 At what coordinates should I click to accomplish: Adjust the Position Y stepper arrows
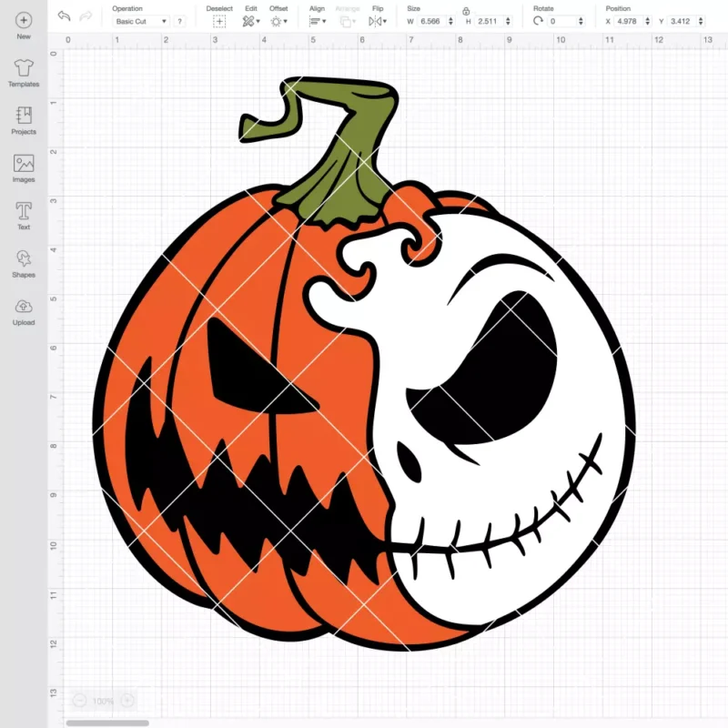[701, 21]
